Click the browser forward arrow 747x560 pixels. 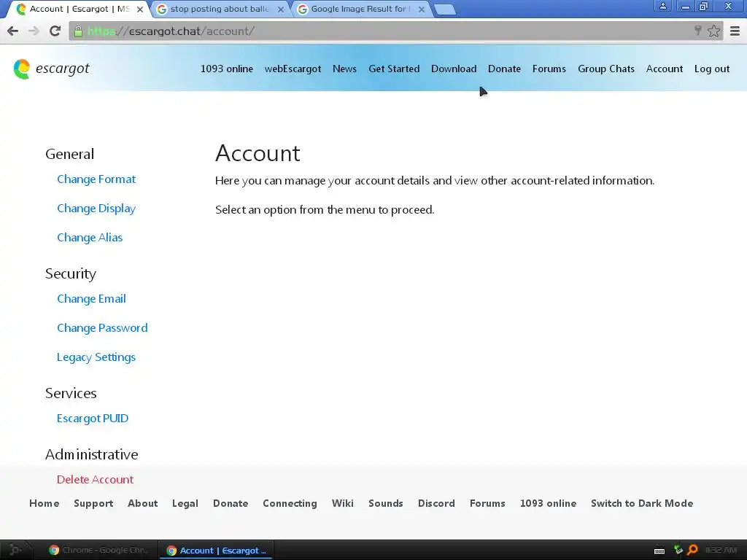pyautogui.click(x=34, y=31)
